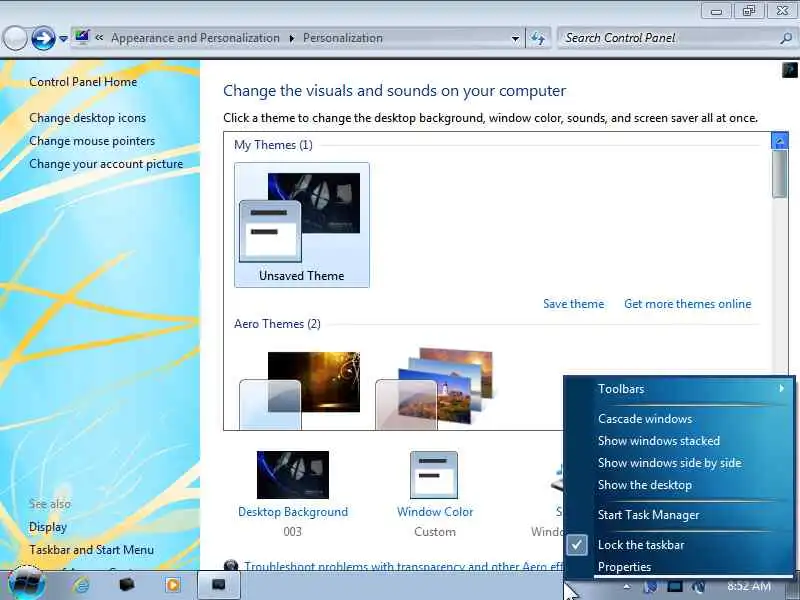Expand the address bar history dropdown
This screenshot has height=600, width=800.
tap(515, 38)
